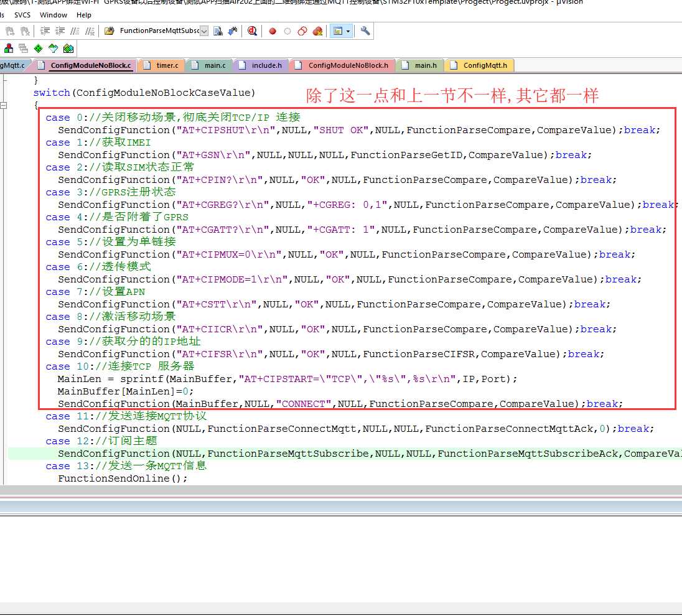The image size is (682, 616).
Task: Go to the next bookmark icon
Action: 10,31
